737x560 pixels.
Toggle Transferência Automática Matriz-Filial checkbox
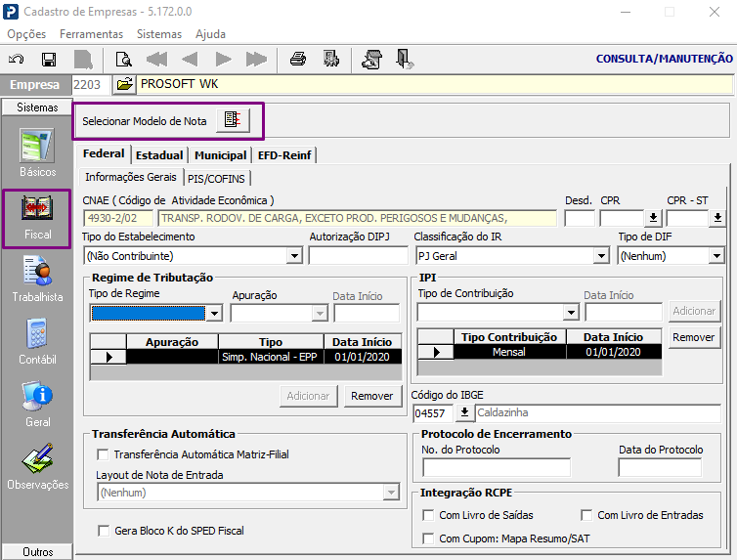click(103, 454)
